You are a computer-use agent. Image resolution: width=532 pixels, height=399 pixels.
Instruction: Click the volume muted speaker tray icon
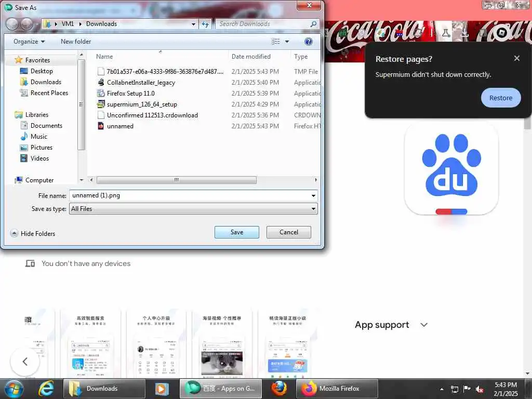tap(480, 389)
